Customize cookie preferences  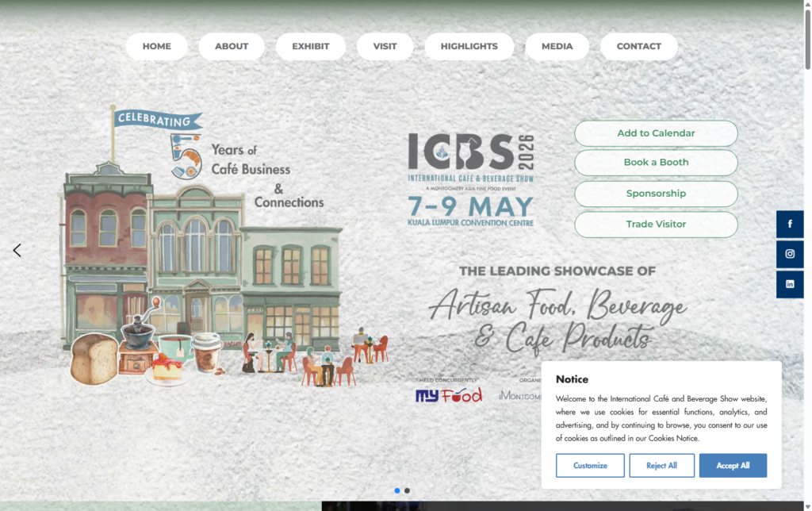[590, 465]
